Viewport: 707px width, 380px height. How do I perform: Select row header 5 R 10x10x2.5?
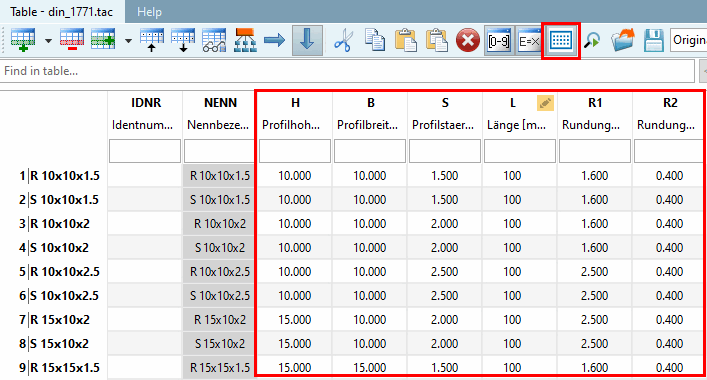coord(54,272)
